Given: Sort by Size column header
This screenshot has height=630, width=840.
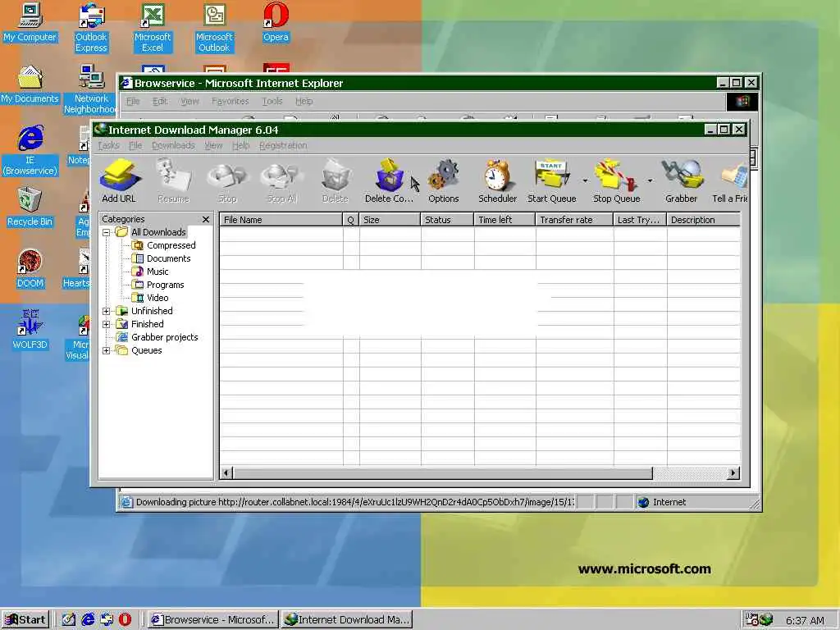Looking at the screenshot, I should 390,220.
